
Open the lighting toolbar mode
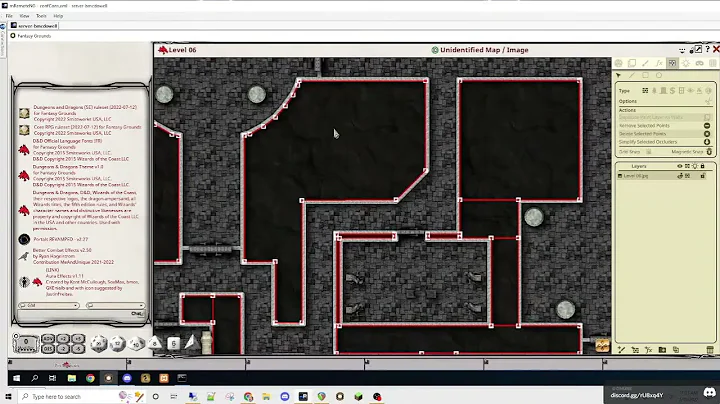(x=686, y=63)
